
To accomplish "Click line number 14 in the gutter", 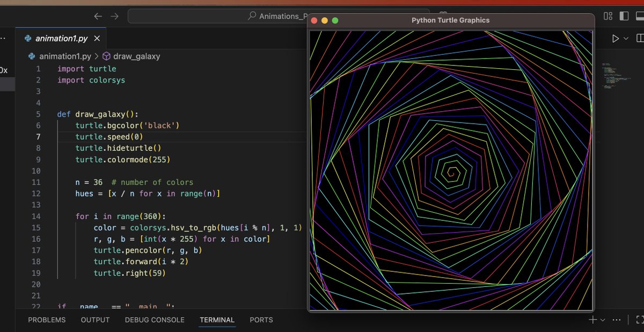I will (36, 216).
